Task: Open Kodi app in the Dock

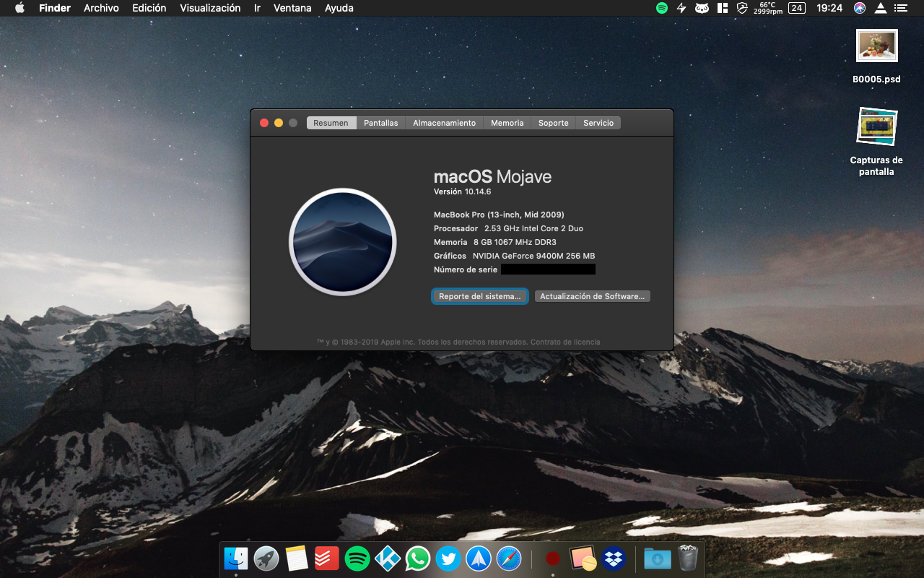Action: click(388, 558)
